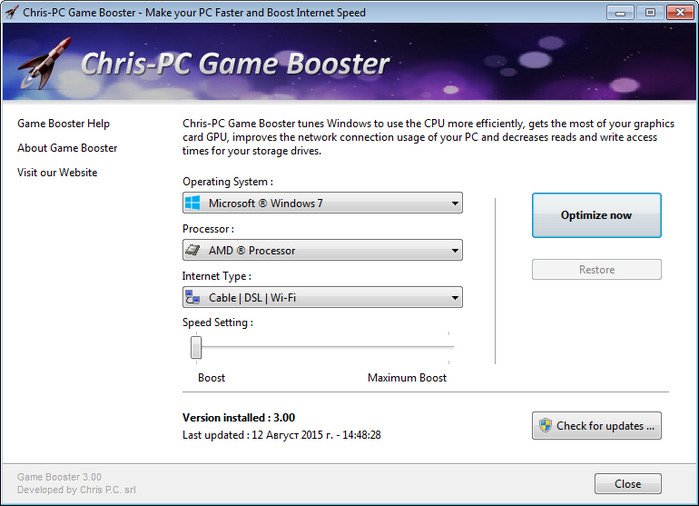Click the shield icon on Check for updates
Image resolution: width=699 pixels, height=506 pixels.
click(545, 425)
